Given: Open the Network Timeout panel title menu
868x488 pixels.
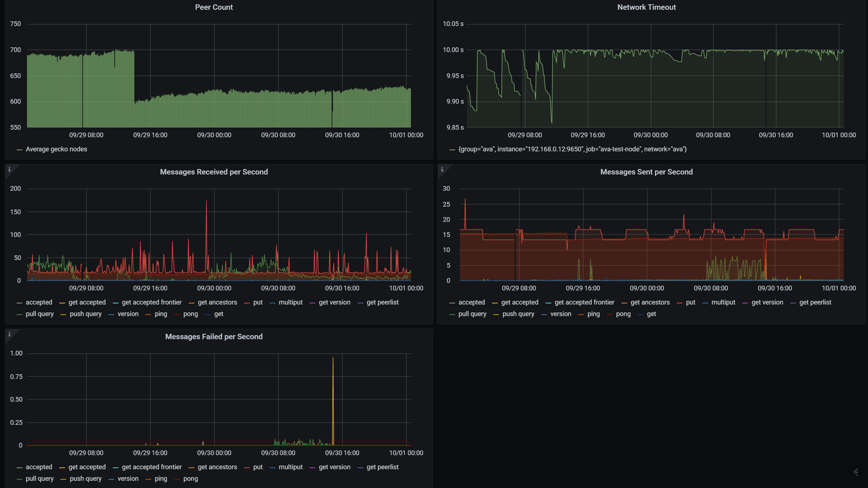Looking at the screenshot, I should click(x=646, y=7).
